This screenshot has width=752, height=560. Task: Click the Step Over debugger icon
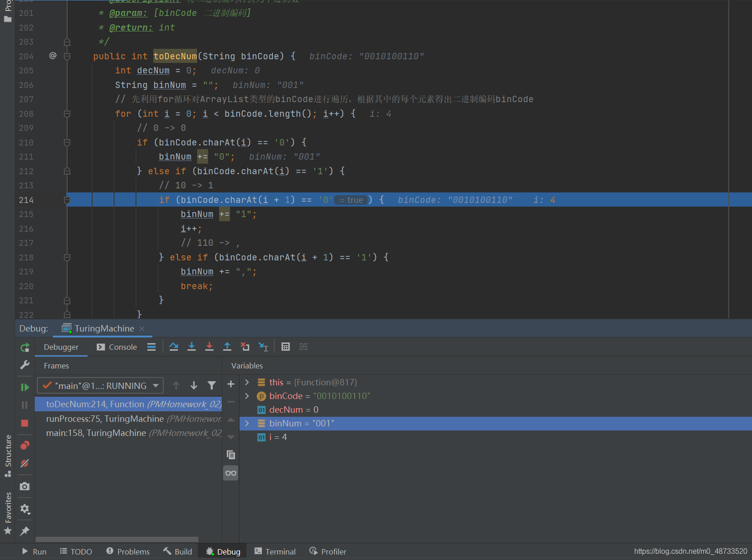[173, 347]
